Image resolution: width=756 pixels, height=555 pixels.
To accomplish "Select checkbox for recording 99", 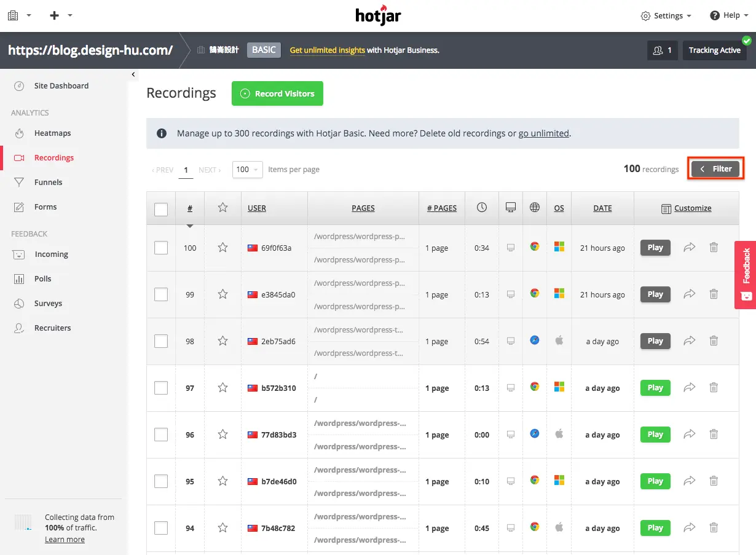I will coord(161,294).
